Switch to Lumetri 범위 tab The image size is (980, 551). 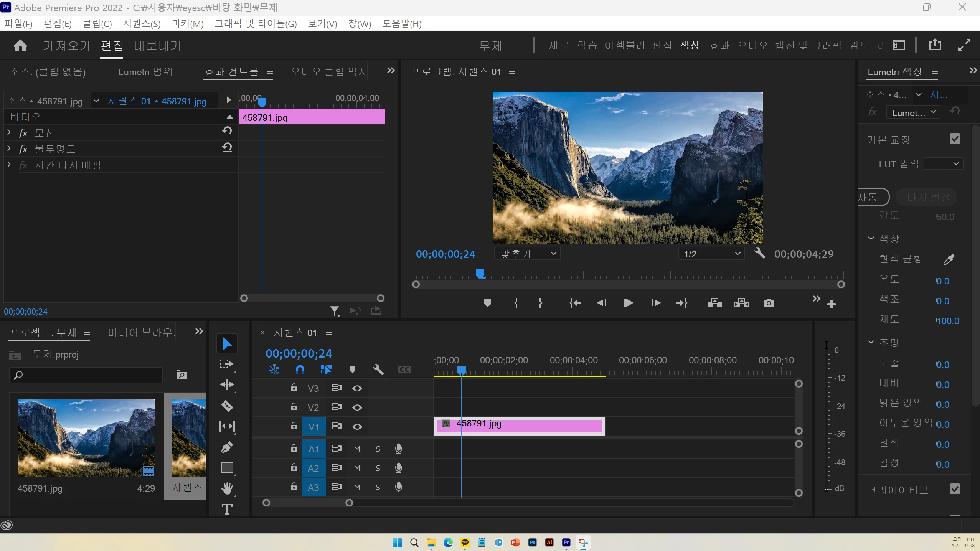pos(145,72)
